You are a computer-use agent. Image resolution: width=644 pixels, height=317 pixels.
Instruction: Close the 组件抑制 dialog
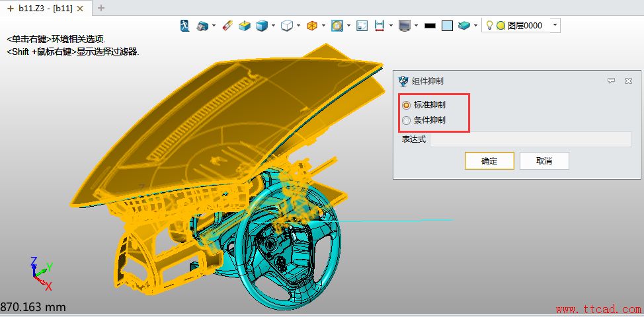[x=628, y=81]
